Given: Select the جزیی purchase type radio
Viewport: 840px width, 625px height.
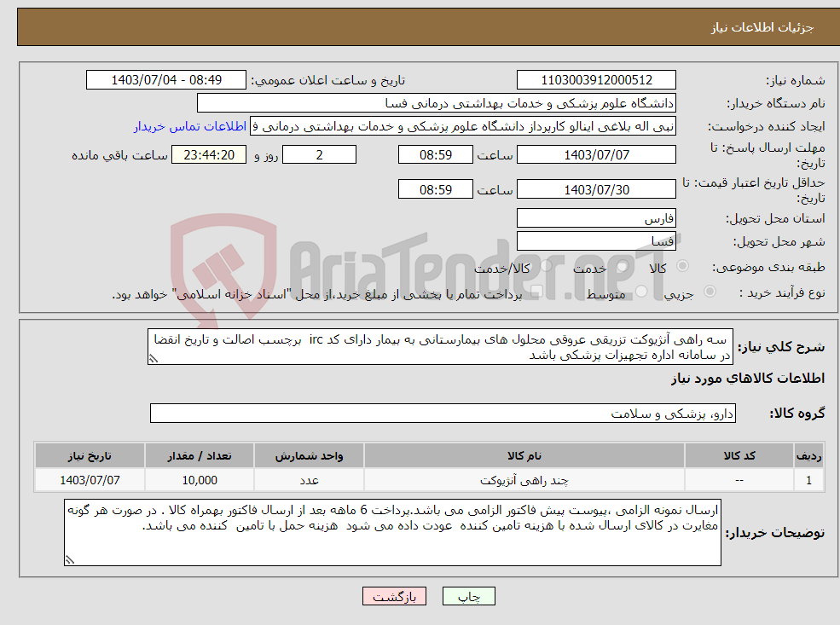Looking at the screenshot, I should point(710,292).
